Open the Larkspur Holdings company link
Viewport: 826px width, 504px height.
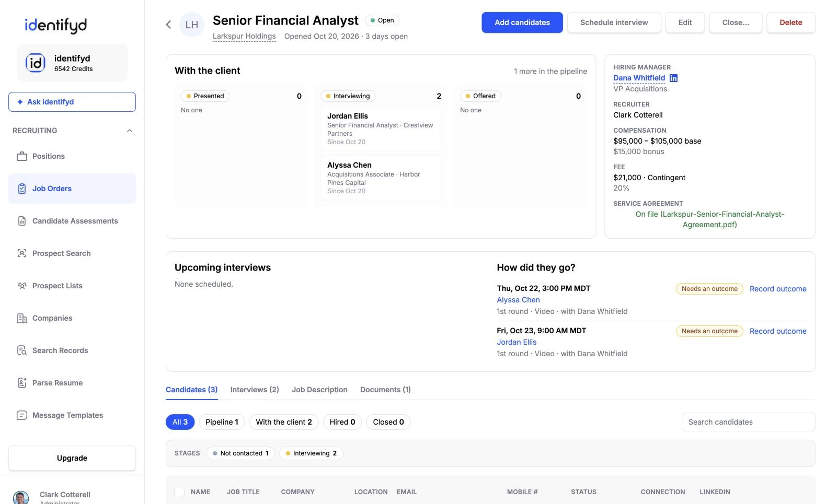[x=244, y=36]
